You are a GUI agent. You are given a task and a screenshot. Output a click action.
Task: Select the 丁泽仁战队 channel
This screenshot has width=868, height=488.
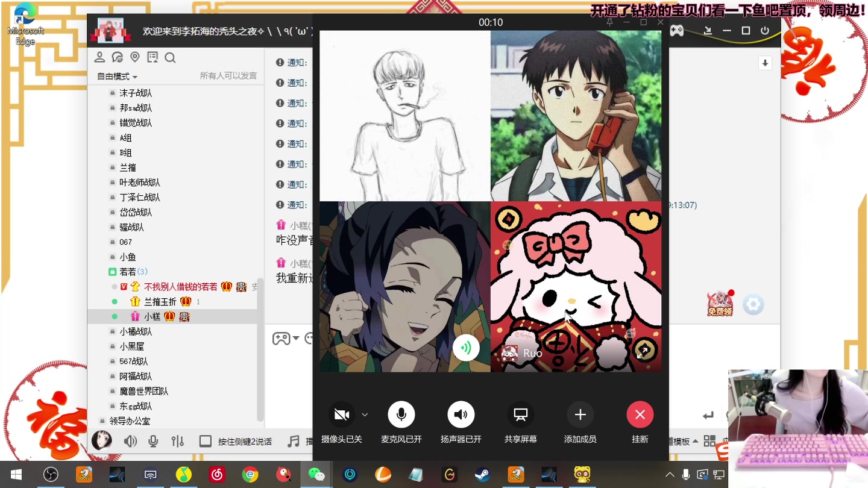(x=140, y=198)
